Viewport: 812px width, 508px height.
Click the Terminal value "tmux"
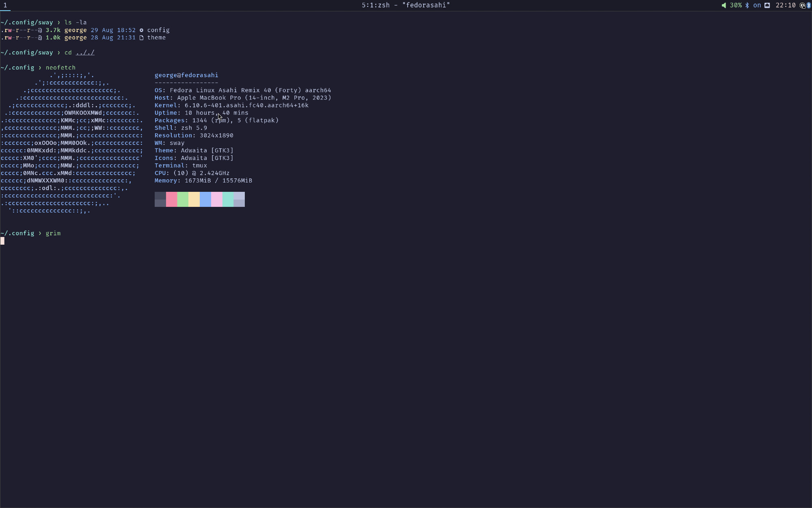pyautogui.click(x=200, y=165)
